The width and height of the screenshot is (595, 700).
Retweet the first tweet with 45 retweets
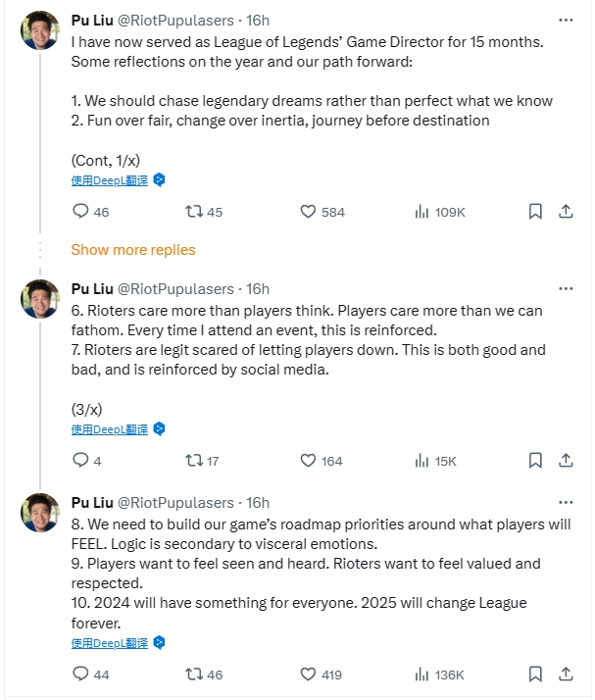point(194,212)
